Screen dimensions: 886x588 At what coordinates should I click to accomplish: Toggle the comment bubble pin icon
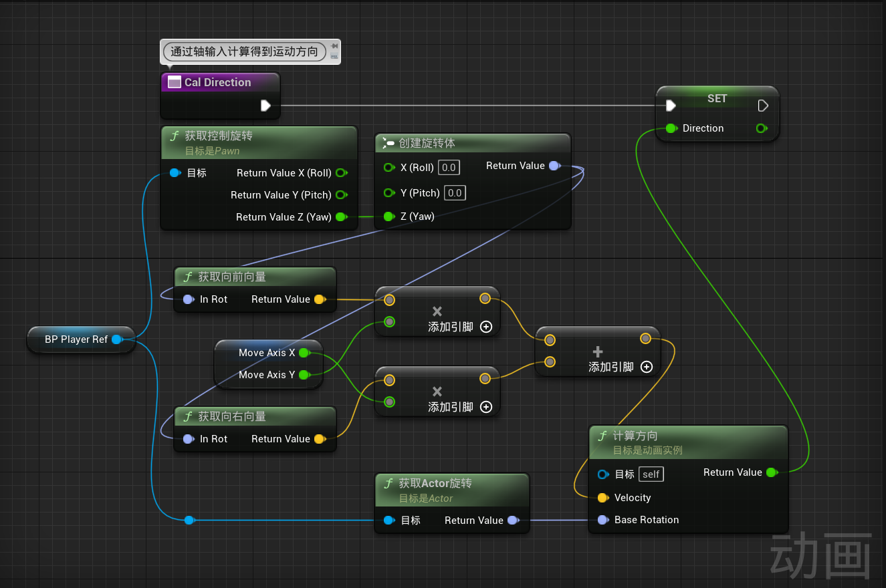click(334, 45)
